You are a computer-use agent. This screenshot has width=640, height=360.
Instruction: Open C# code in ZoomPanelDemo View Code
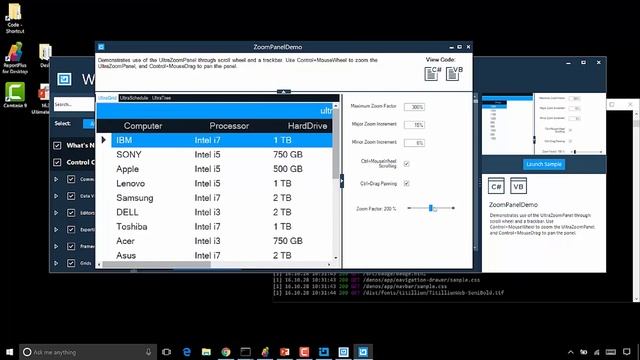432,73
